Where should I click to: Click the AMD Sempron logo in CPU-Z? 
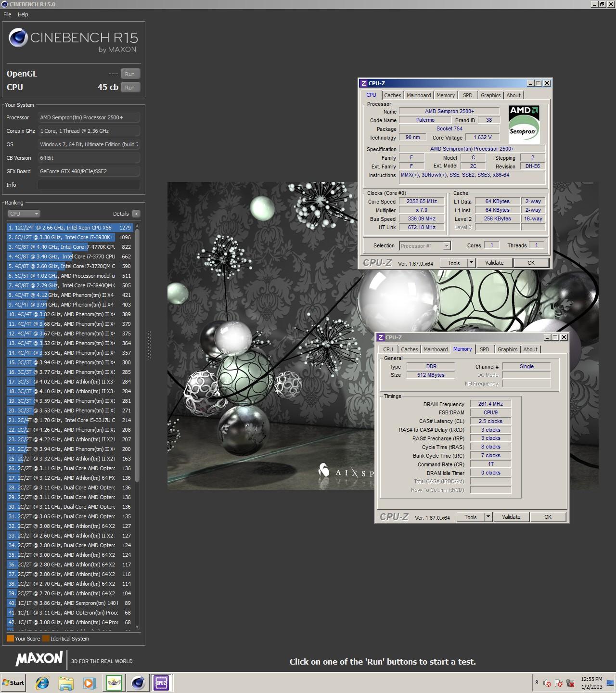pos(524,124)
